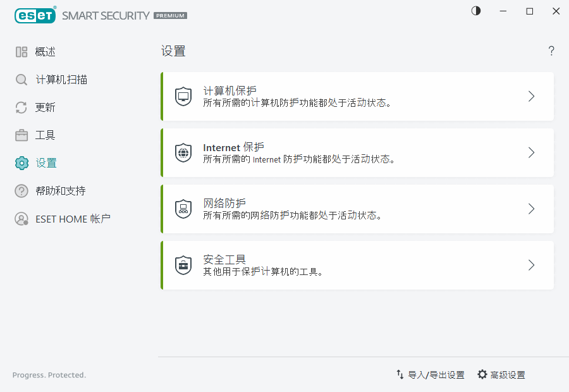The image size is (569, 392).
Task: Expand Internet 保护 using its chevron
Action: click(x=531, y=152)
